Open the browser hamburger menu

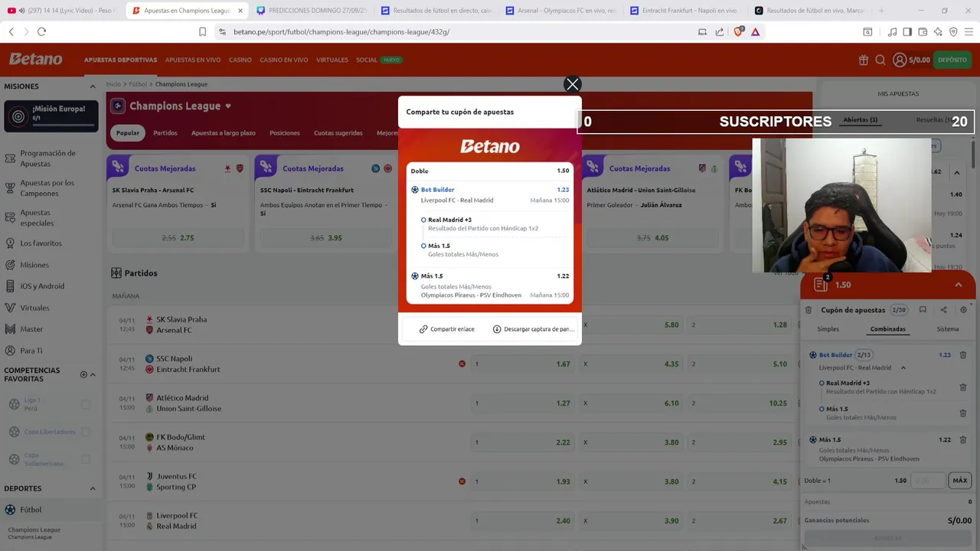[969, 31]
